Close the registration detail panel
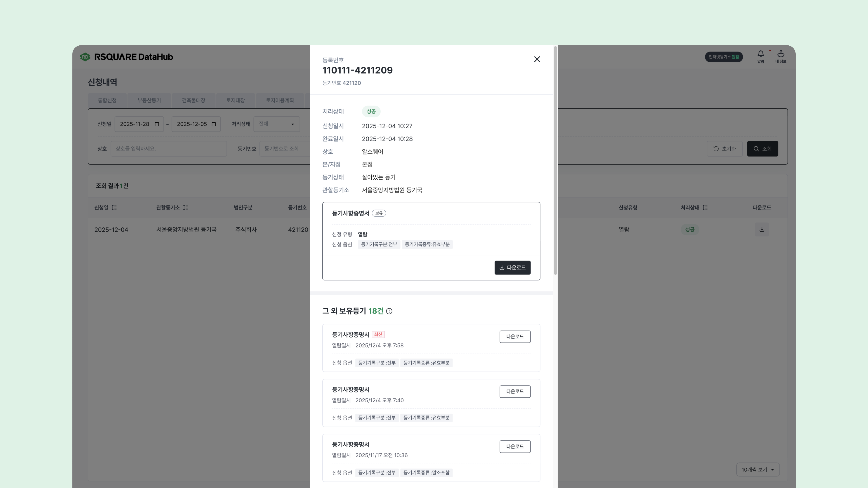This screenshot has width=868, height=488. [537, 59]
